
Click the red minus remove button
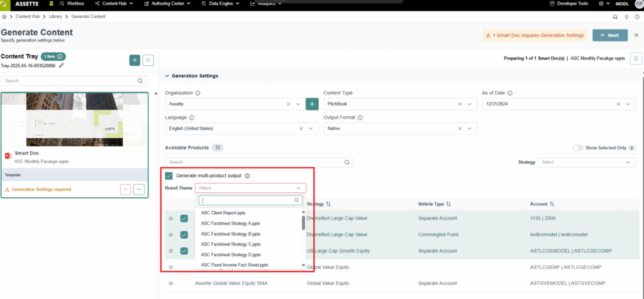125,190
